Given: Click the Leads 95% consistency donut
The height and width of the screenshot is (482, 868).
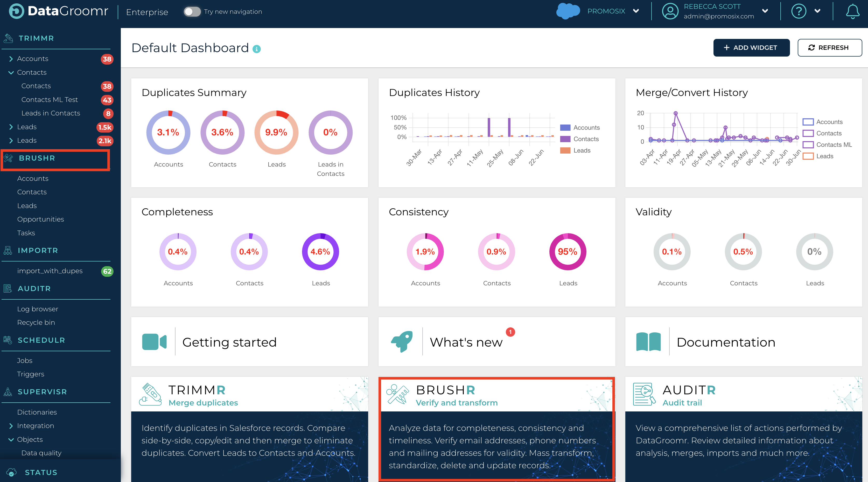Looking at the screenshot, I should 568,252.
